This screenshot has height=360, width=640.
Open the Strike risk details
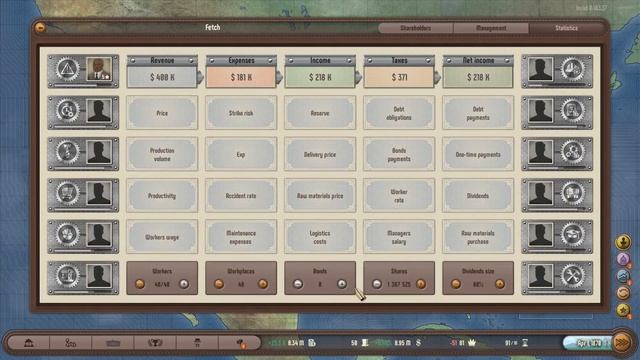pyautogui.click(x=241, y=113)
